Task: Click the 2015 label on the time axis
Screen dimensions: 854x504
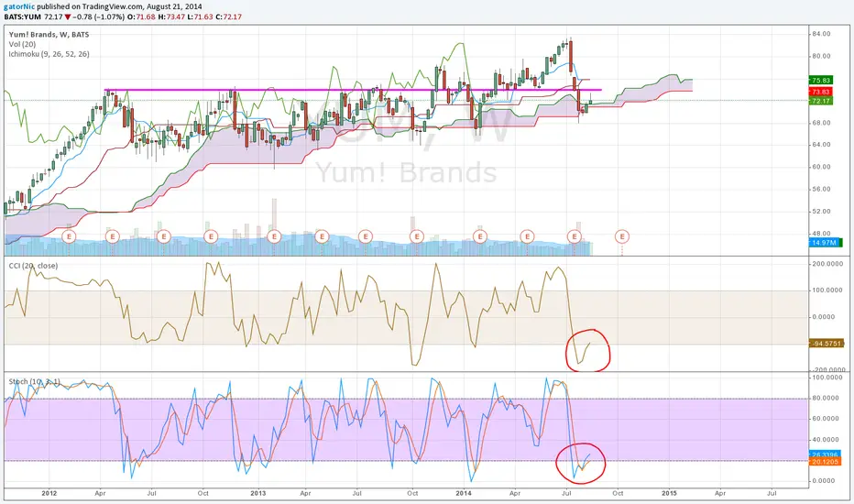Action: [670, 493]
